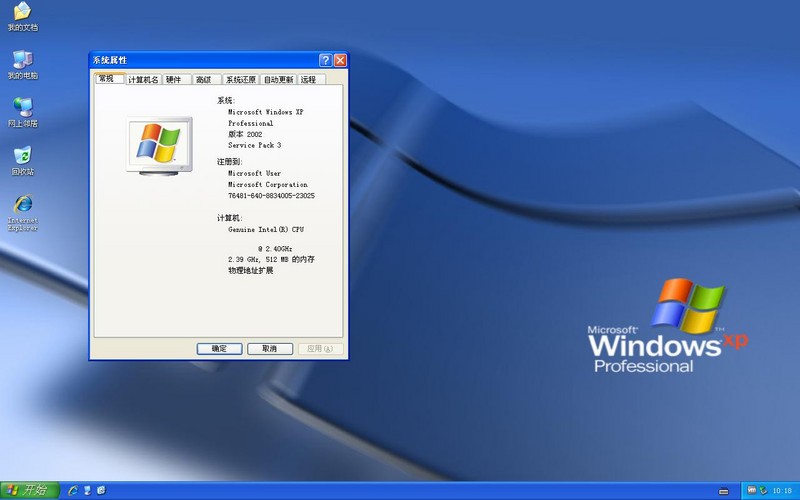
Task: Select the Internet Explorer desktop icon
Action: click(22, 213)
